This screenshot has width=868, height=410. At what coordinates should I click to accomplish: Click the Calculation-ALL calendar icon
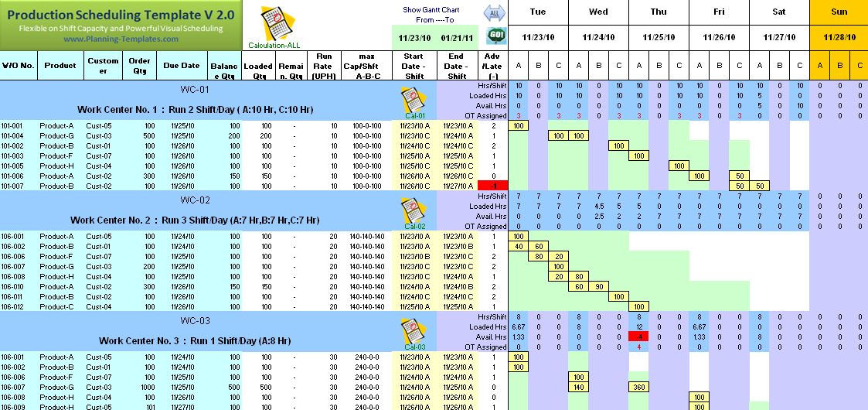272,23
